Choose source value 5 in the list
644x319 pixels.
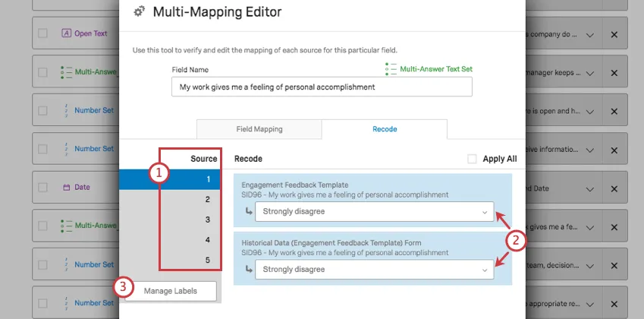click(190, 261)
